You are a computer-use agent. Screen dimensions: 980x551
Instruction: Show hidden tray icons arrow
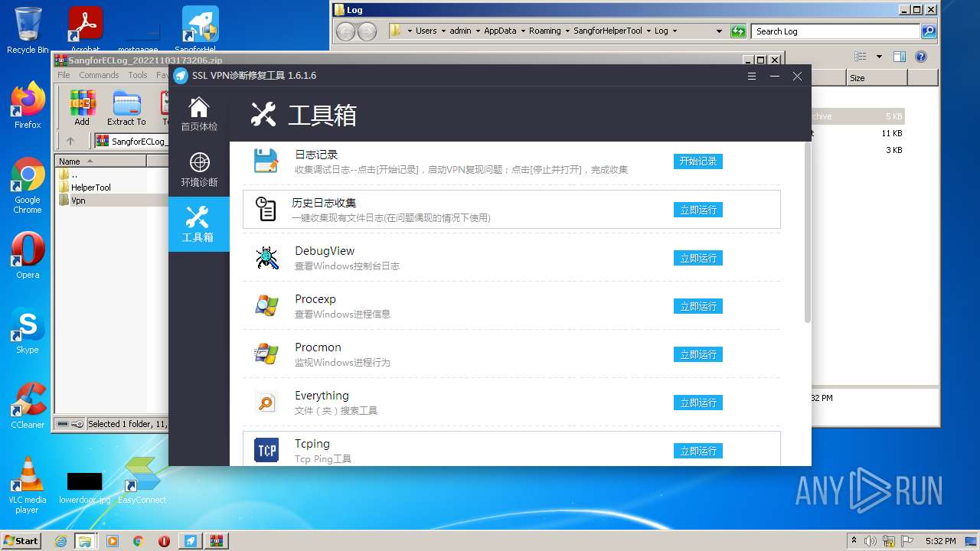pos(854,540)
